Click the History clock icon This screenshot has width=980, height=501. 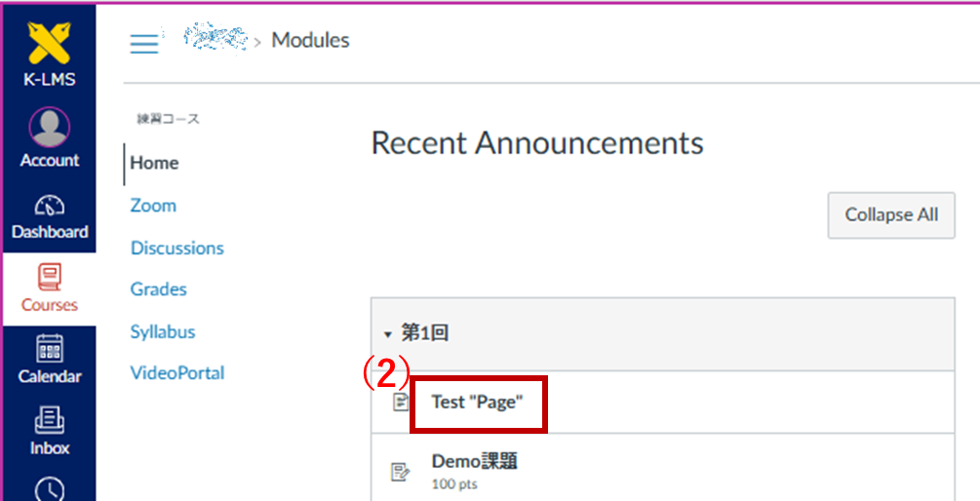tap(49, 489)
